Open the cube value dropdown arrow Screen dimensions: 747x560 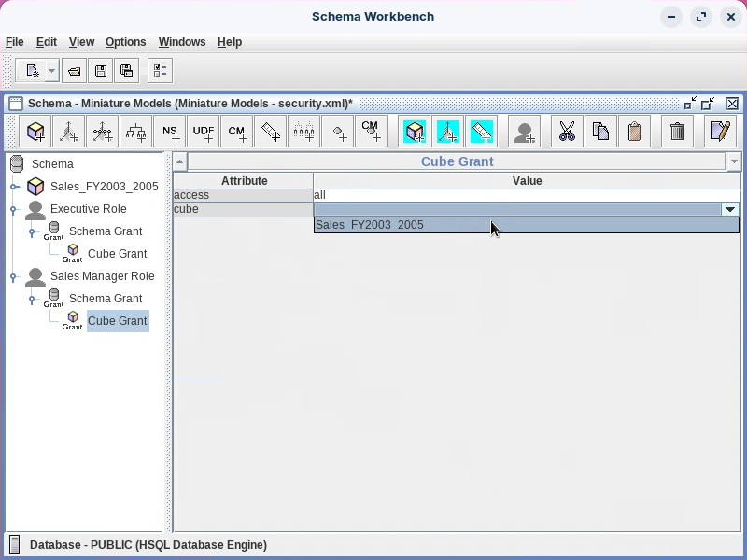(730, 210)
